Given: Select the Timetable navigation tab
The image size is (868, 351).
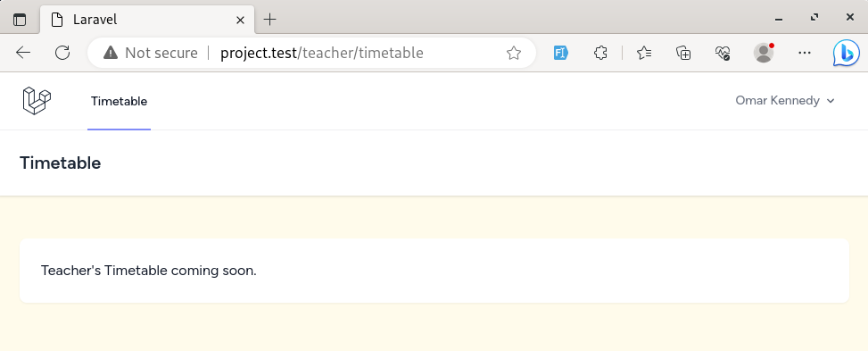Looking at the screenshot, I should click(119, 102).
